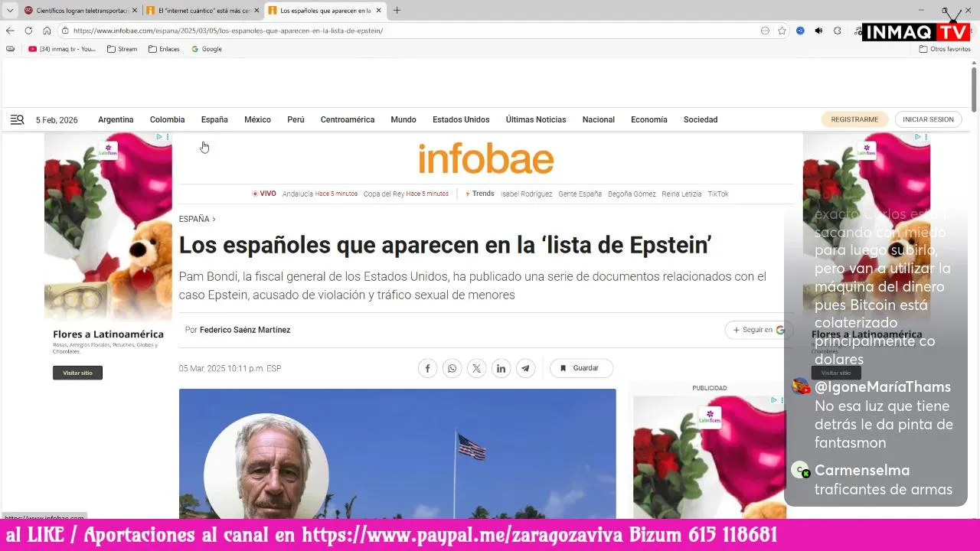Open the Isabel Rodríguez trend
Image resolution: width=980 pixels, height=551 pixels.
point(526,194)
